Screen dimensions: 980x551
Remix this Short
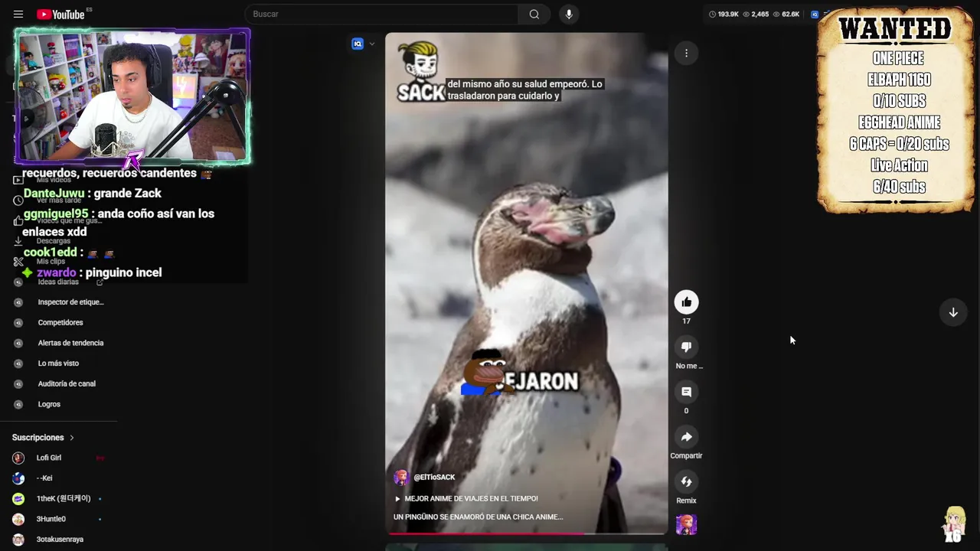point(686,482)
